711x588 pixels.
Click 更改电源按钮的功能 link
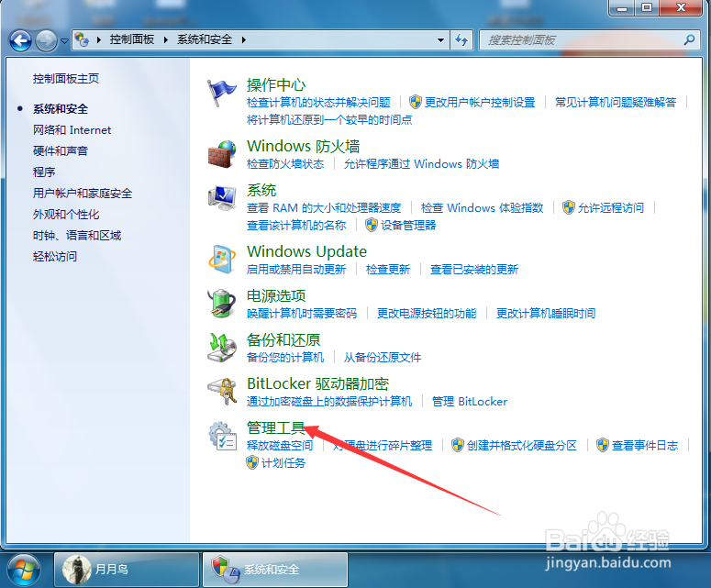427,314
